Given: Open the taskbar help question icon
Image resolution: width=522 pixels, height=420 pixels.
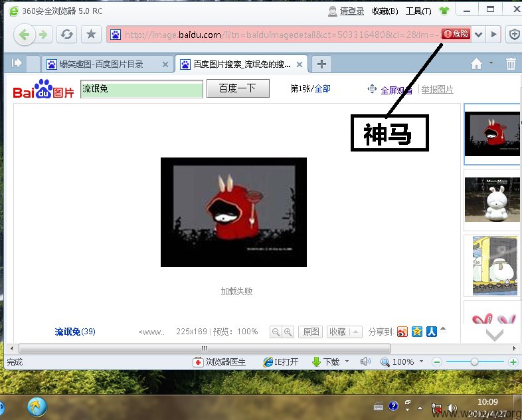Looking at the screenshot, I should [393, 406].
